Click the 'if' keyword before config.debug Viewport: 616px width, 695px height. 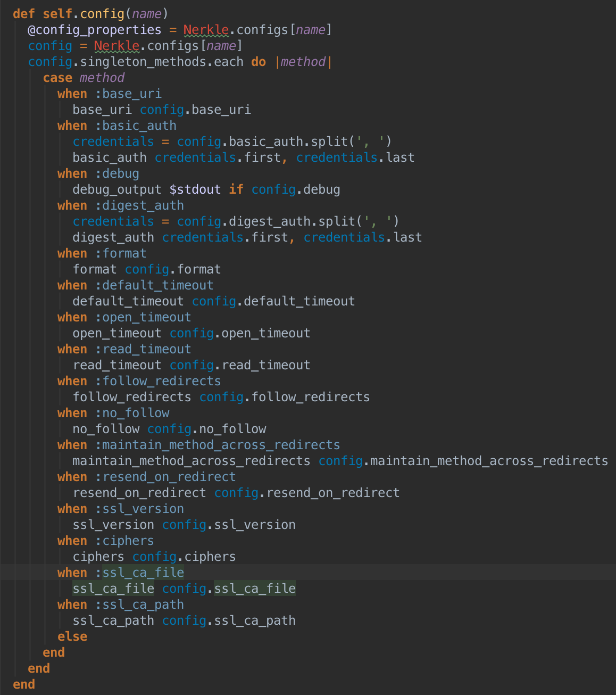[236, 189]
